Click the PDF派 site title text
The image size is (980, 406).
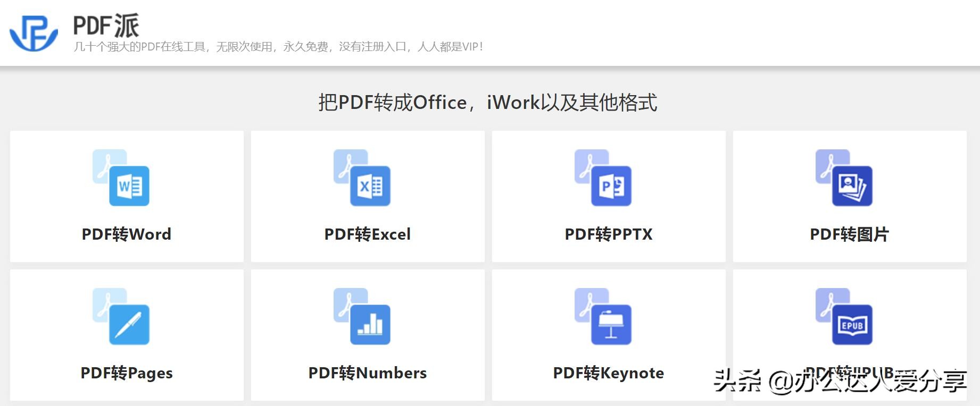[106, 26]
